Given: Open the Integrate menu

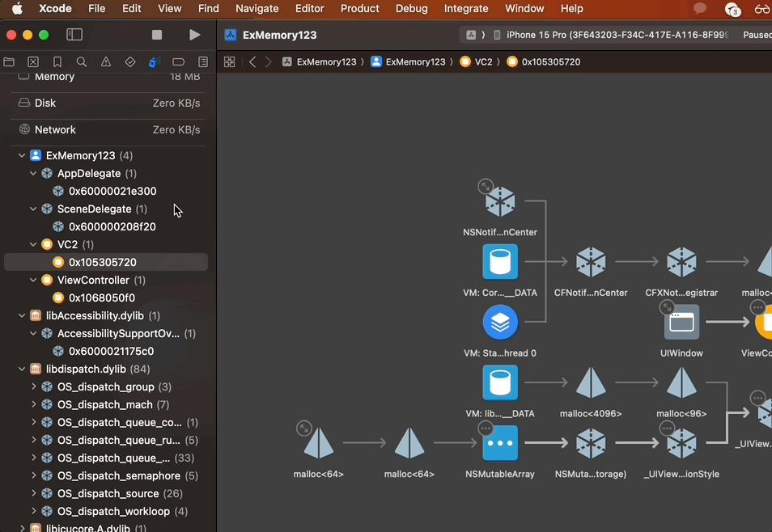Looking at the screenshot, I should (x=466, y=8).
